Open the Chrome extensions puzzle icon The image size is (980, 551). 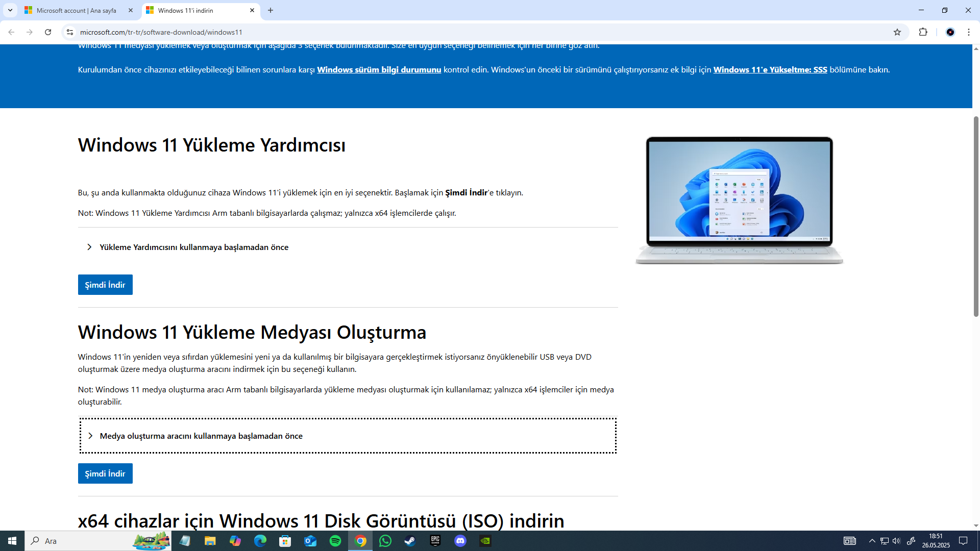coord(923,32)
